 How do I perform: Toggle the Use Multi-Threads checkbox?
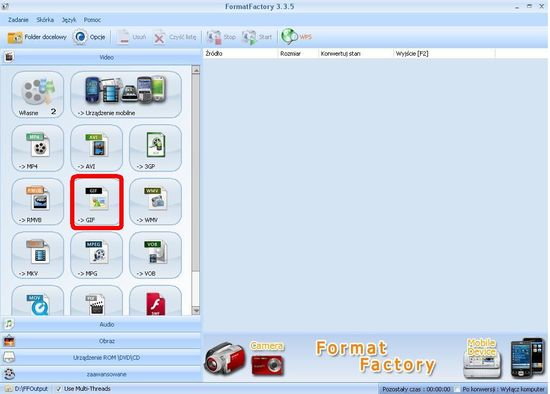59,389
